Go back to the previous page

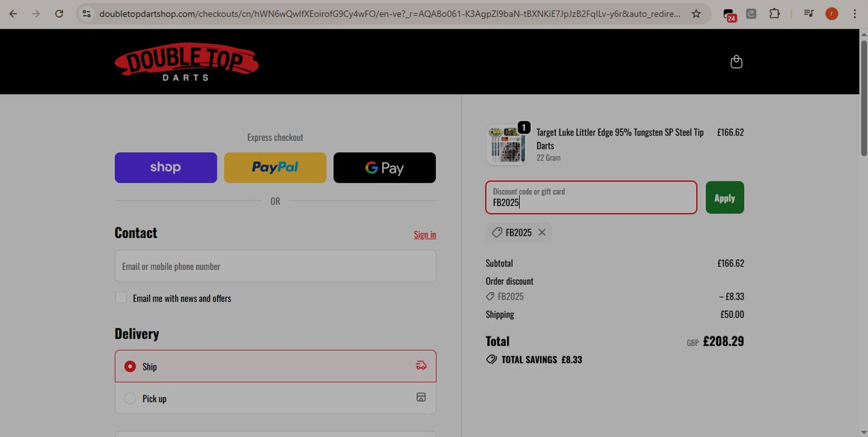tap(13, 13)
